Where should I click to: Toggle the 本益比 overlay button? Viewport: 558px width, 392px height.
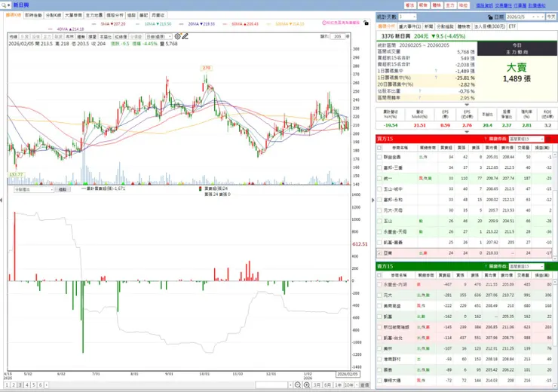click(x=105, y=37)
